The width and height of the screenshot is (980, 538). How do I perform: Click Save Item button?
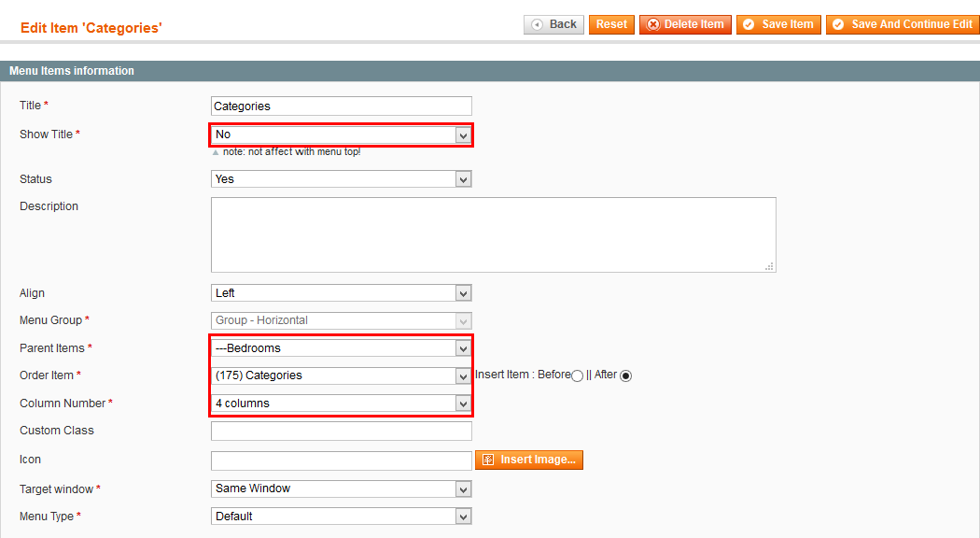click(x=778, y=24)
